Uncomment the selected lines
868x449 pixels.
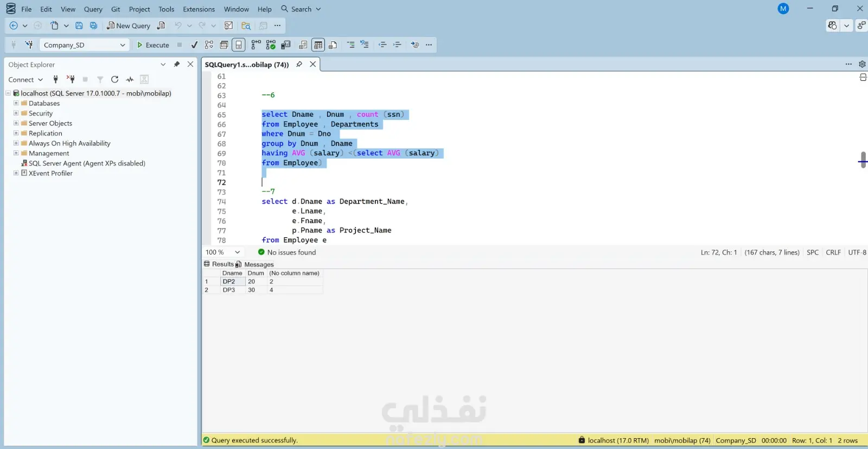[x=365, y=45]
